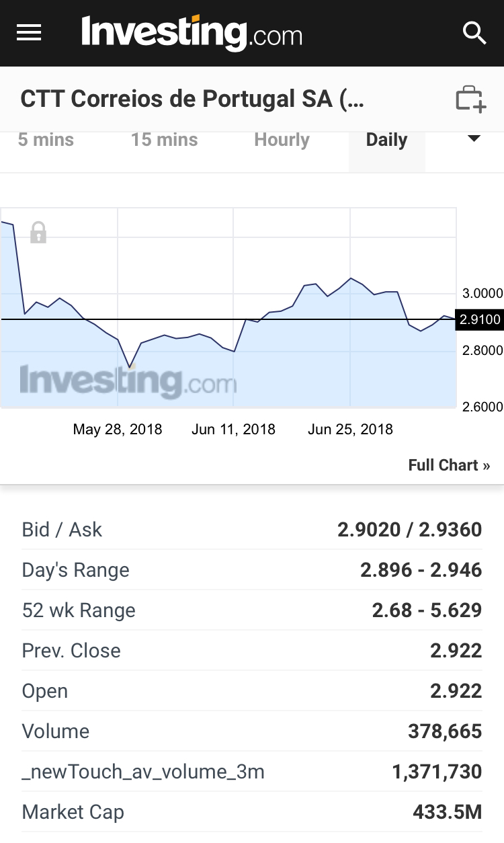The image size is (504, 843).
Task: Click chart at the Jun 25, 2018 label
Action: point(350,429)
